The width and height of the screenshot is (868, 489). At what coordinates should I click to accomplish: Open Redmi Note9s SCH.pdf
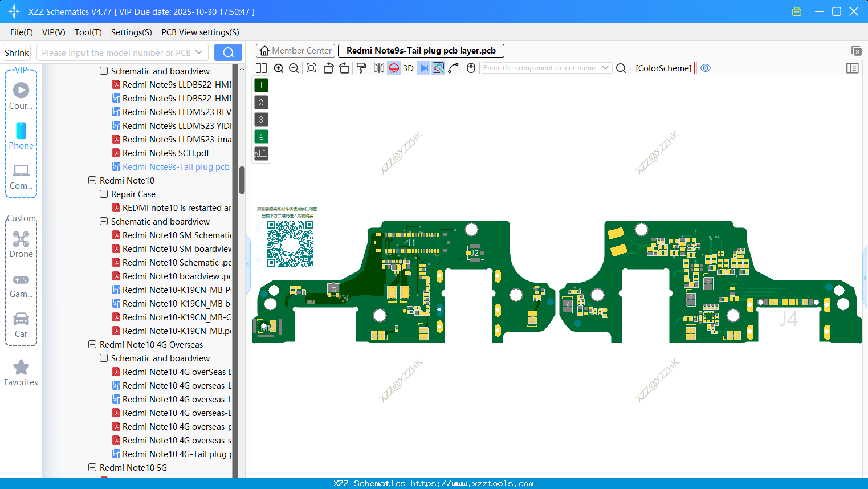(x=166, y=153)
